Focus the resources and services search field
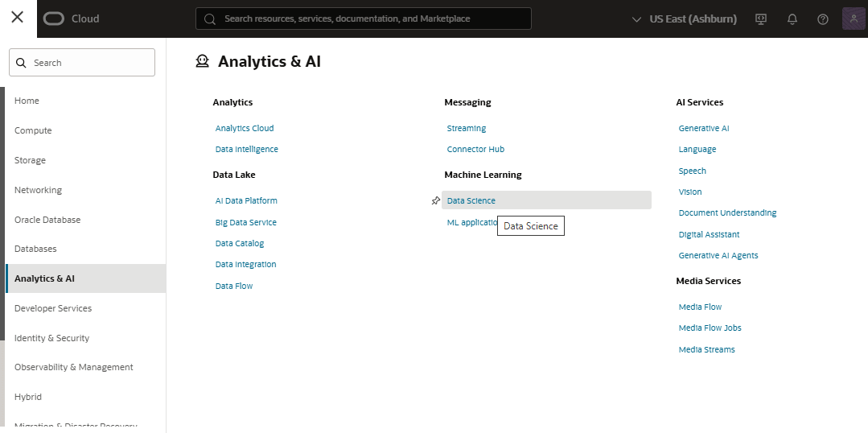 coord(363,19)
